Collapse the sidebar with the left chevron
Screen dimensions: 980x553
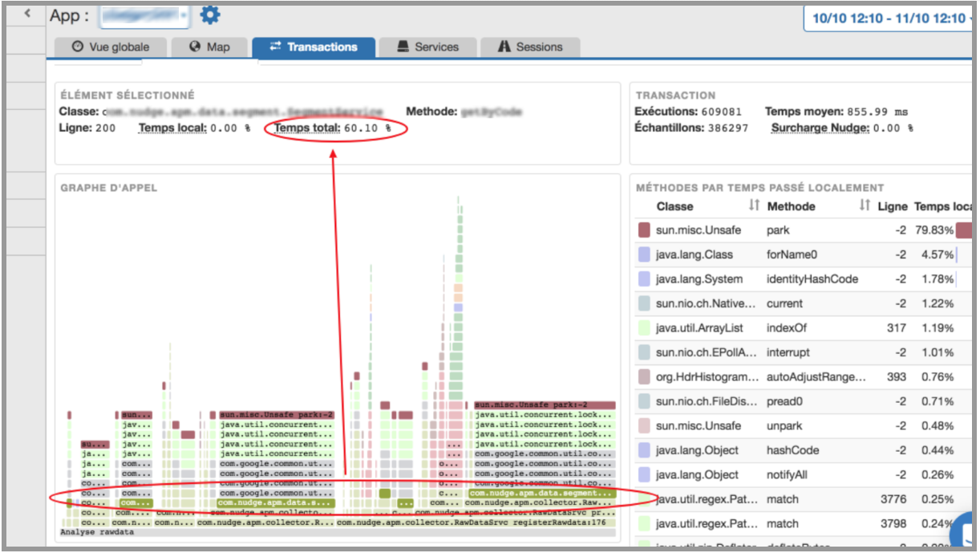click(x=29, y=14)
